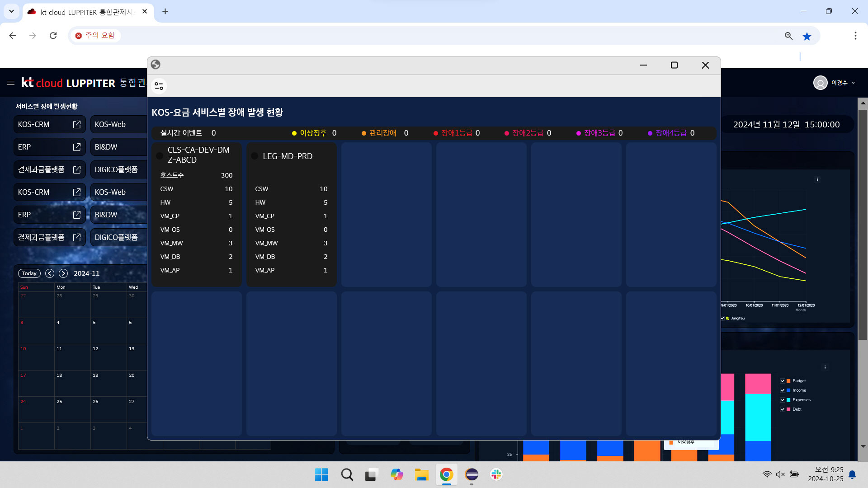Click the browser bookmark star icon
Screen dimensions: 868x488
807,36
